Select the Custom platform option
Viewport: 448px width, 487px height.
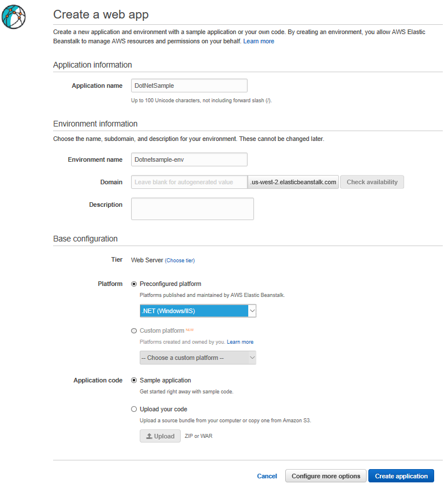click(133, 330)
